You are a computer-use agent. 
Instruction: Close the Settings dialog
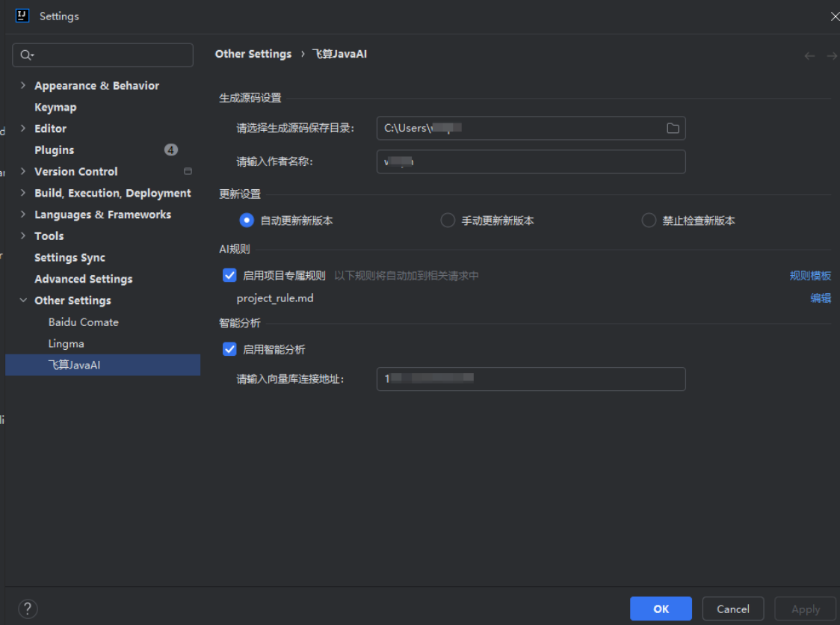[x=835, y=16]
